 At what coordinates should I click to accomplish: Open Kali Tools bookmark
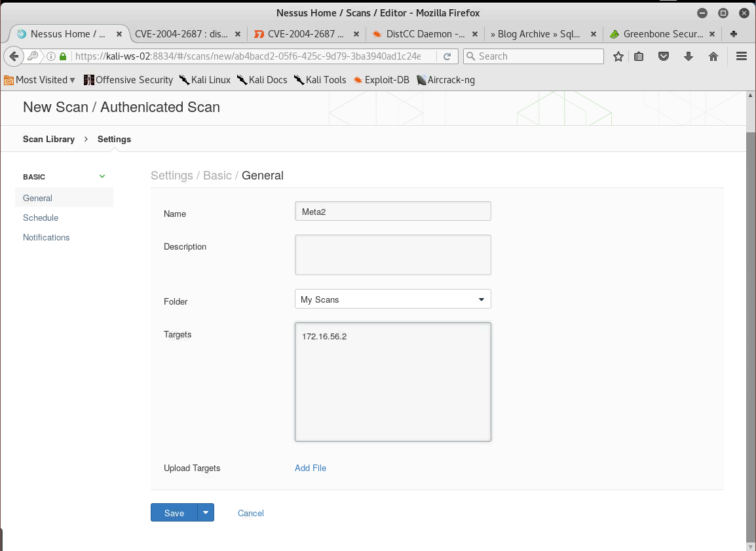(320, 80)
